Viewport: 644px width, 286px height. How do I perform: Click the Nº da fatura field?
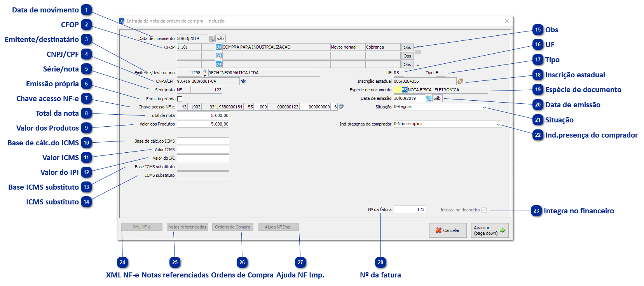point(409,209)
